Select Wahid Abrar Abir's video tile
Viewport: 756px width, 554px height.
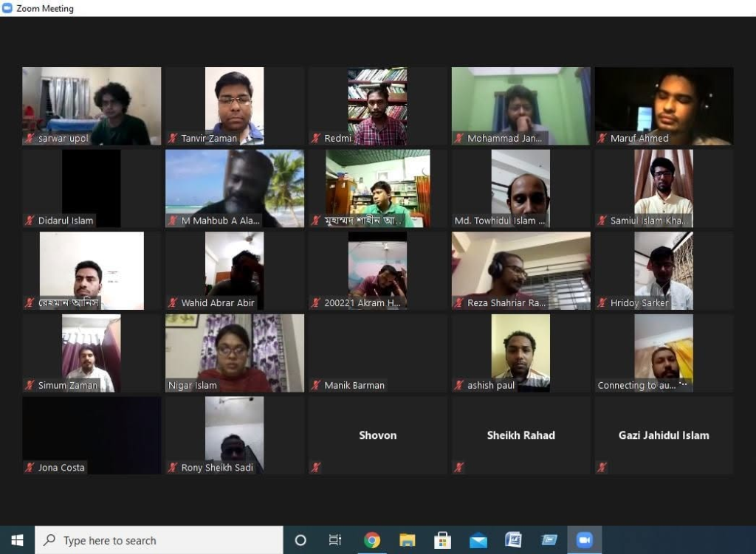[x=235, y=271]
